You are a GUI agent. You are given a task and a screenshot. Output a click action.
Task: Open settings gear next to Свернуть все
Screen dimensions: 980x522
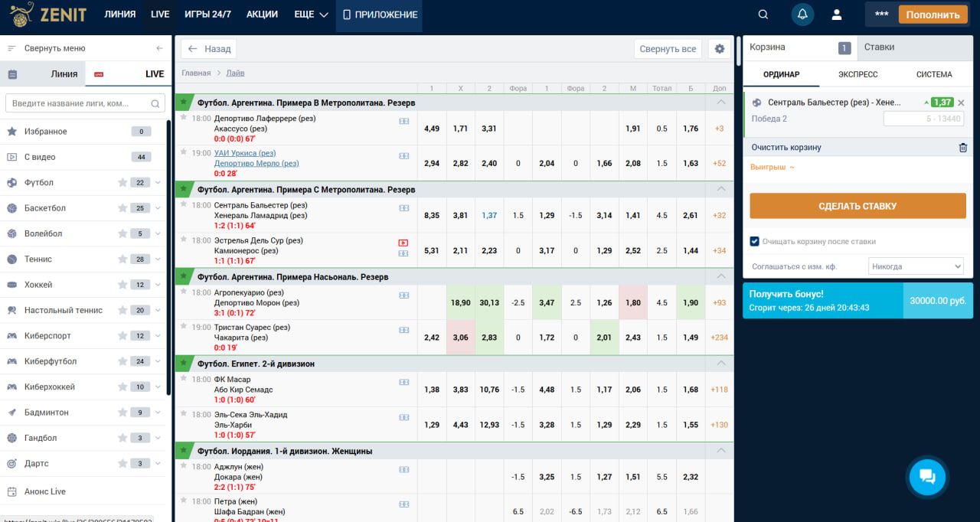(x=719, y=49)
